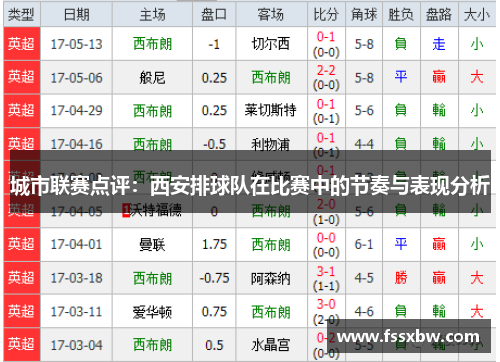Click corner count 4-6 in 爱华顿 row
Viewport: 500px width, 362px height.
[x=364, y=312]
